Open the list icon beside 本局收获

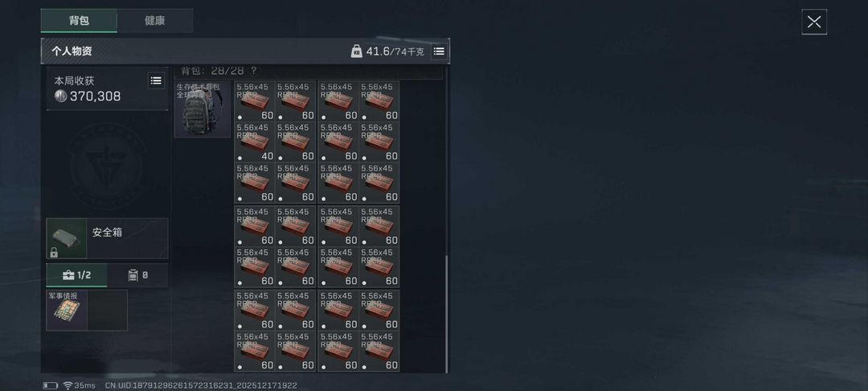pyautogui.click(x=156, y=81)
